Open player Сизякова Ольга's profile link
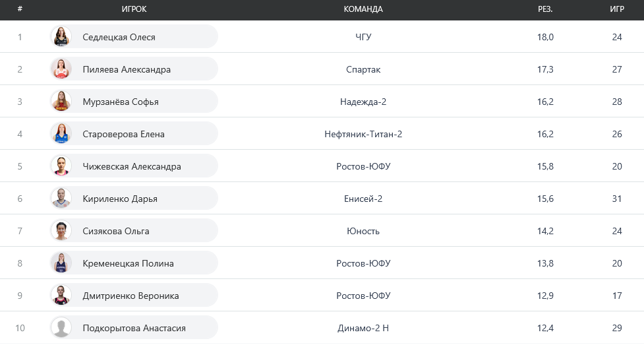The image size is (644, 351). (116, 231)
